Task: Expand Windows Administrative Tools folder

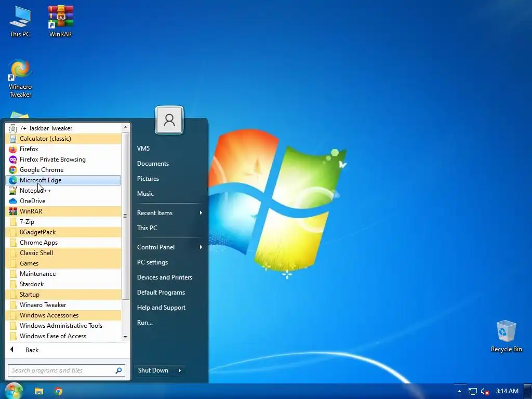Action: 63,326
